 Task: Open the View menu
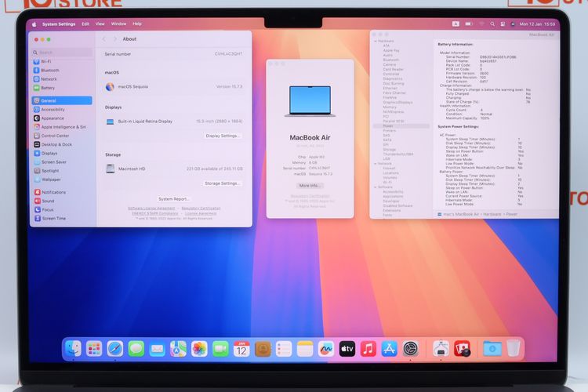coord(100,24)
